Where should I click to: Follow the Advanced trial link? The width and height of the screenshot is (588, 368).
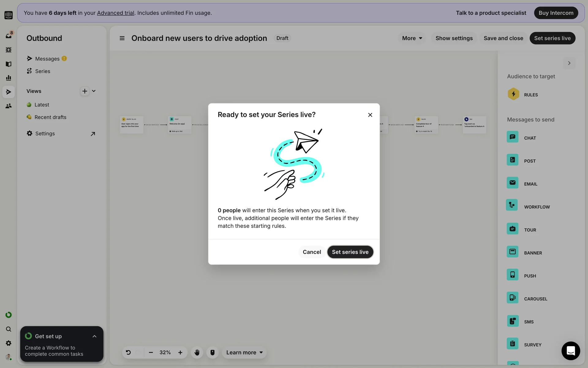[115, 13]
